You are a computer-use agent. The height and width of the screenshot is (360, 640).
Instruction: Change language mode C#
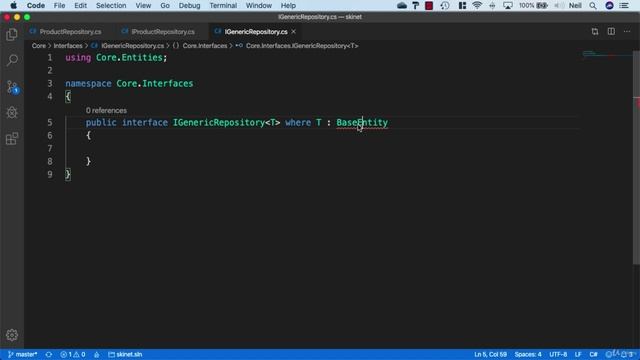coord(593,354)
